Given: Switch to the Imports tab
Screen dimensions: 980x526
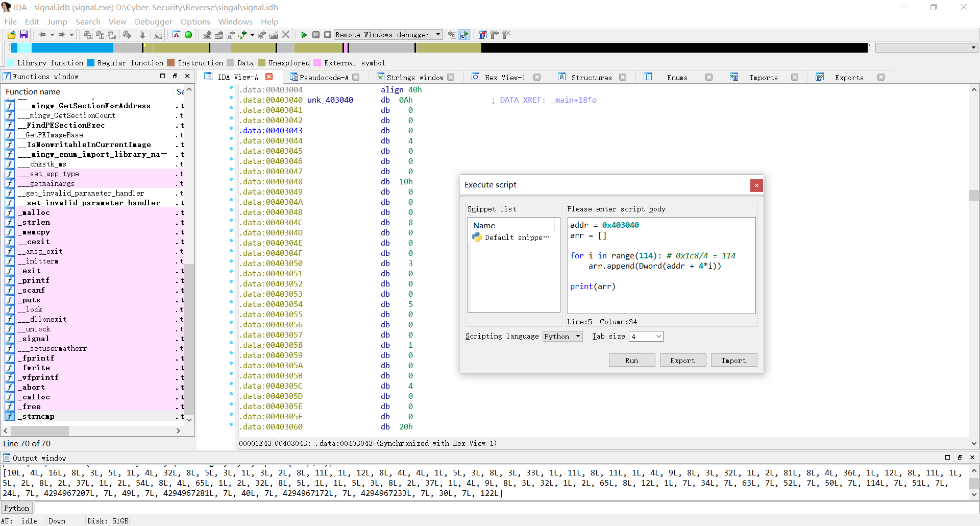Looking at the screenshot, I should click(764, 77).
